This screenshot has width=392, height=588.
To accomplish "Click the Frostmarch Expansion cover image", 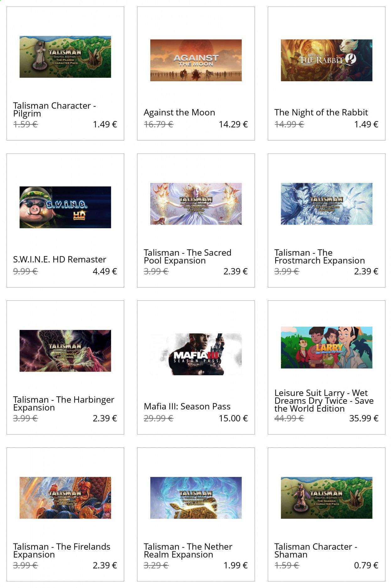I will (x=326, y=204).
